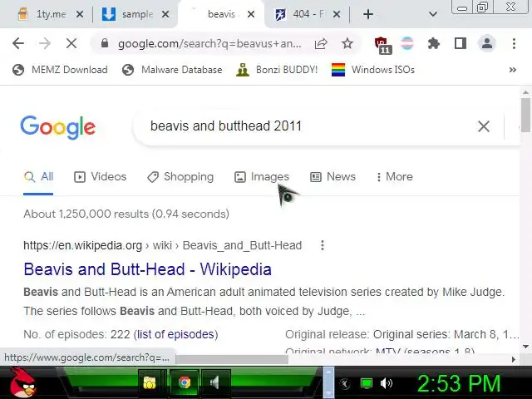Switch to News results
The height and width of the screenshot is (399, 532).
[332, 177]
